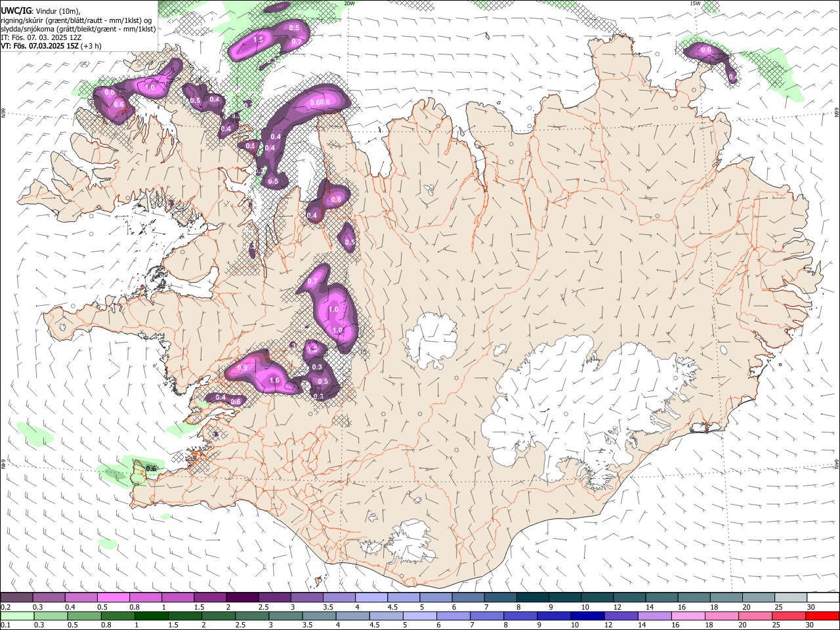The image size is (840, 630).
Task: Click the '1.2' precipitation value on the map
Action: click(x=312, y=348)
